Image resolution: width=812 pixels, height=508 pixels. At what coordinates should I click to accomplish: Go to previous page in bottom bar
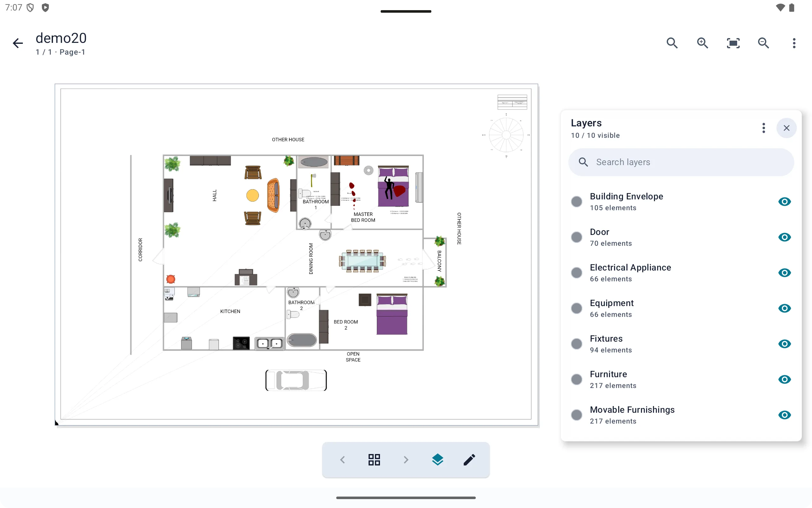[x=342, y=460]
